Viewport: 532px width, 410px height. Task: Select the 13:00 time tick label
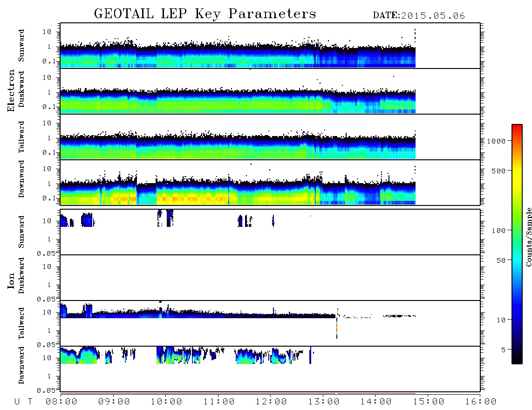[324, 402]
